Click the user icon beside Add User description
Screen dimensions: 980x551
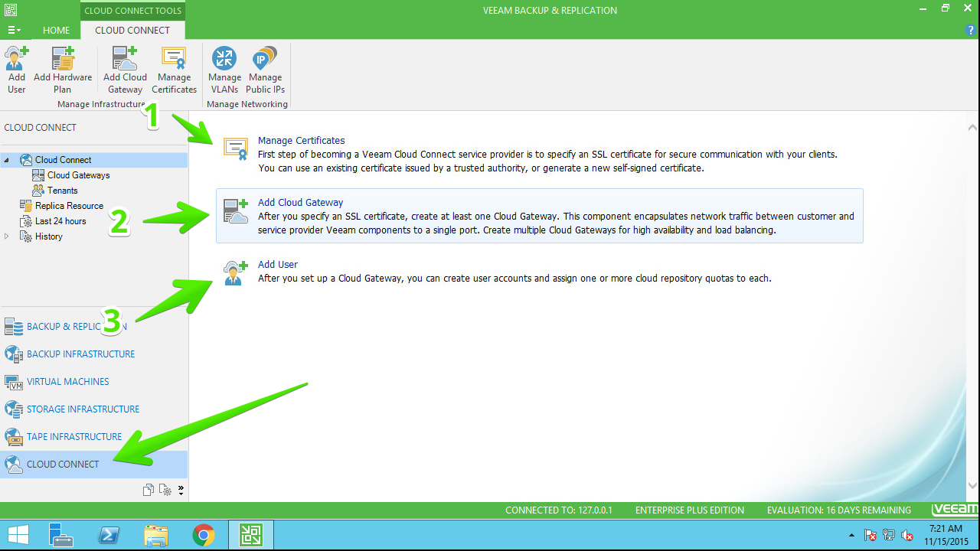[235, 272]
